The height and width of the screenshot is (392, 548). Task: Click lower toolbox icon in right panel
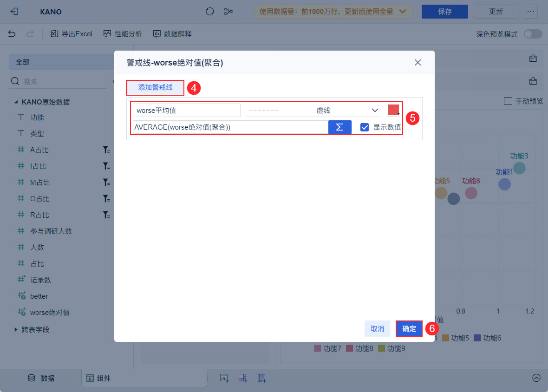coord(533,81)
